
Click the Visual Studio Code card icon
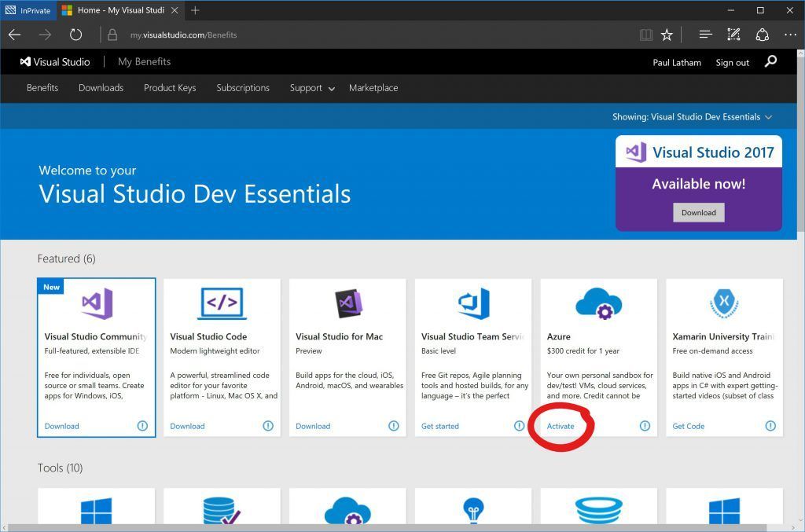point(222,303)
